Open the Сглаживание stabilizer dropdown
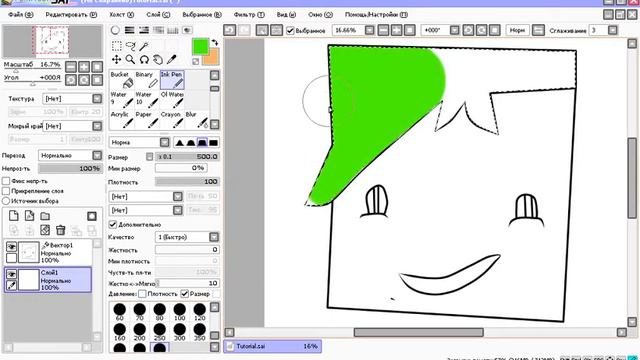This screenshot has width=640, height=360. 612,31
